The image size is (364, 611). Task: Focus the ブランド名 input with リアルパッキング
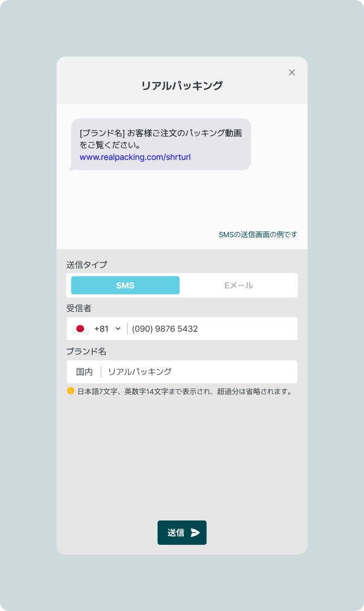coord(198,372)
